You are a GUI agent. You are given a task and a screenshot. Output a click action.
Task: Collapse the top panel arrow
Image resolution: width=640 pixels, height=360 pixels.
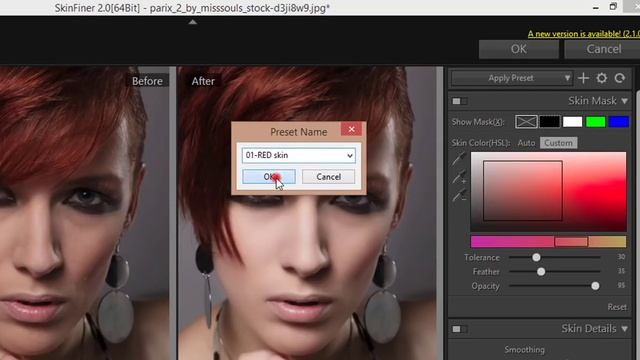click(193, 22)
